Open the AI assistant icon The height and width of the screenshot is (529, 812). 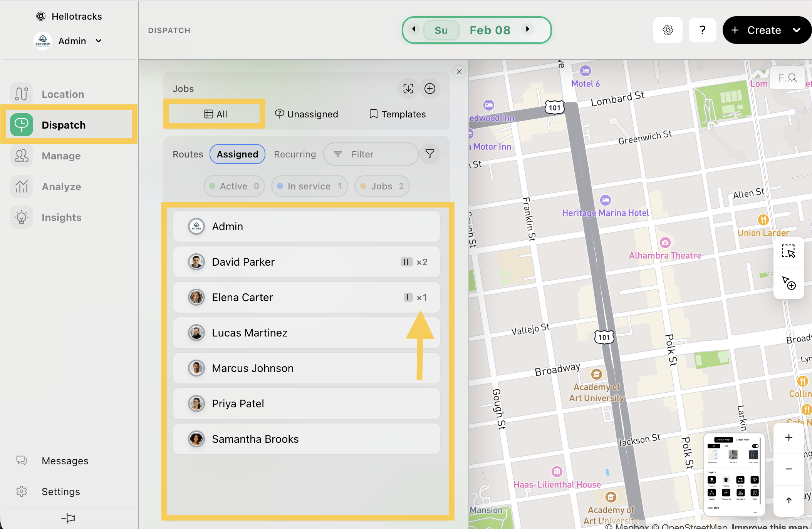668,30
